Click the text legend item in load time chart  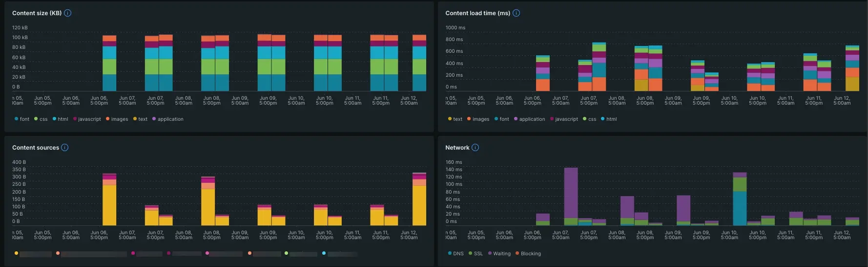click(455, 119)
